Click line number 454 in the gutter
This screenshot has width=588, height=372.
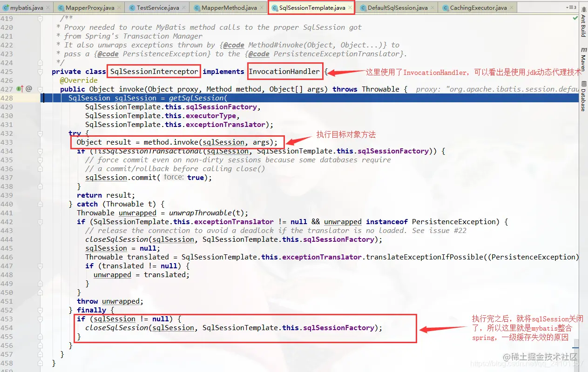tap(7, 328)
